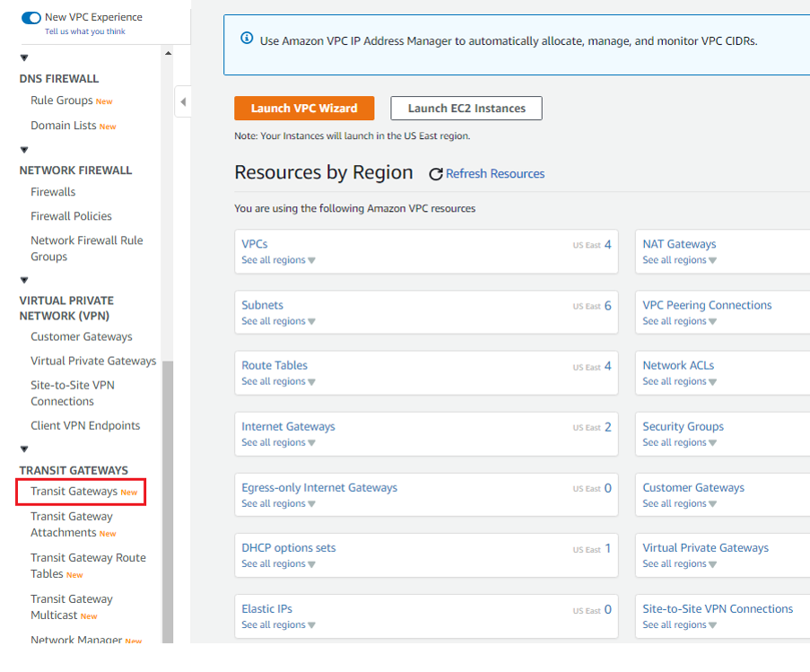Screen dimensions: 810x672
Task: Expand 'See all regions' under VPCs
Action: click(278, 260)
